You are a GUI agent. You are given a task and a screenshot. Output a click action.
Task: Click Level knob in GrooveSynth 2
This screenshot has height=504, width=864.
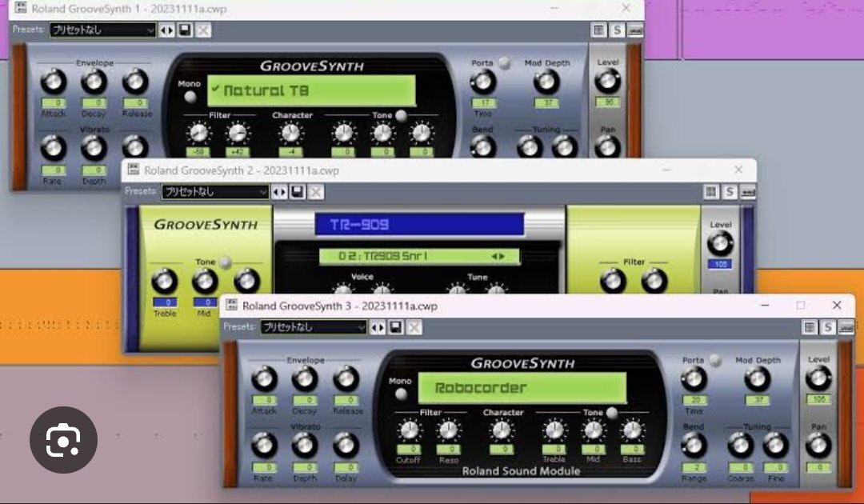click(720, 243)
